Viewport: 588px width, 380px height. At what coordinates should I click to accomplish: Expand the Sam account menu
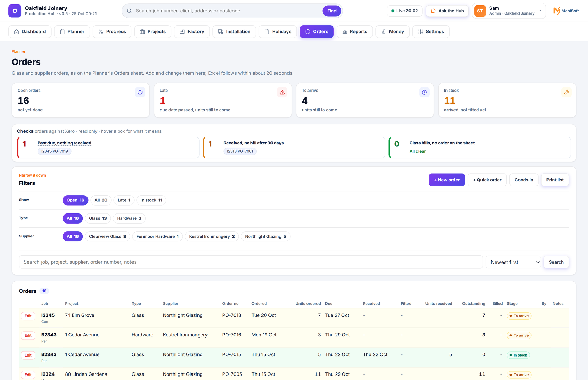[509, 11]
